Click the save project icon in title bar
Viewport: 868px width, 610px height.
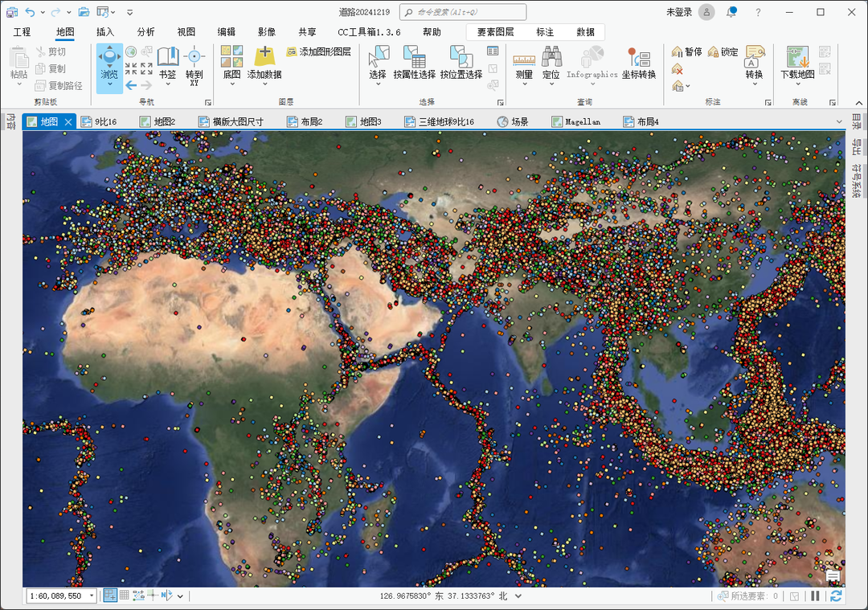(x=11, y=11)
